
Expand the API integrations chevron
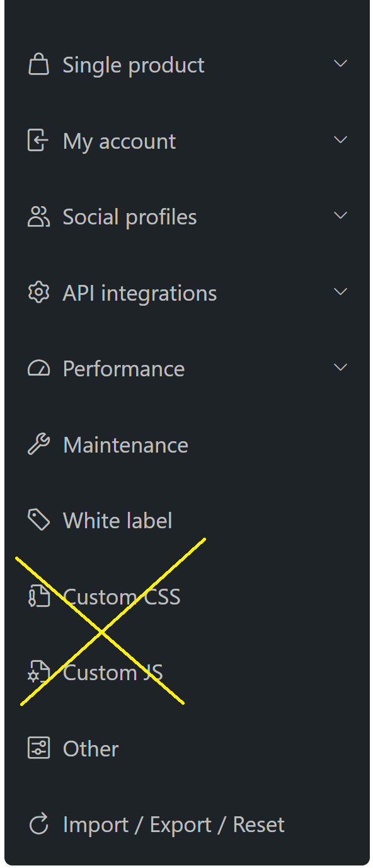click(x=341, y=292)
